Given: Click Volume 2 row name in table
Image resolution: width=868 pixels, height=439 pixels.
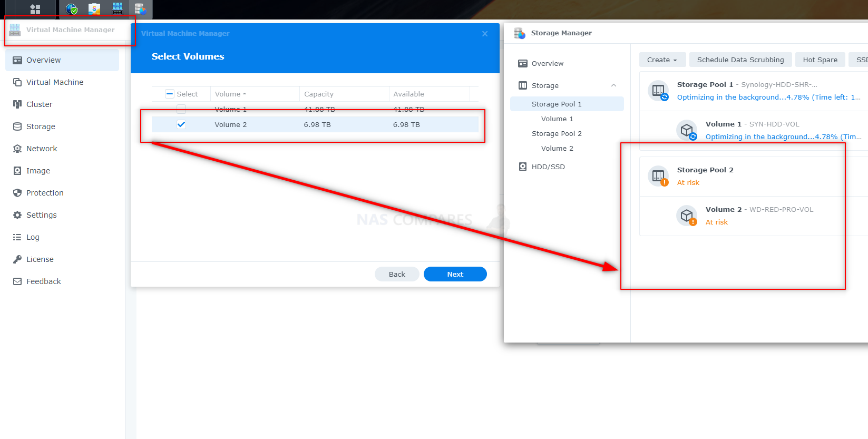Looking at the screenshot, I should (231, 125).
